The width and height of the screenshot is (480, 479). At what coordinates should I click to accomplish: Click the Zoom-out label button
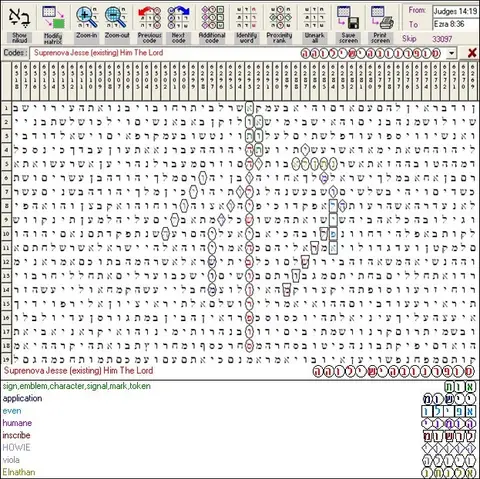click(x=117, y=35)
